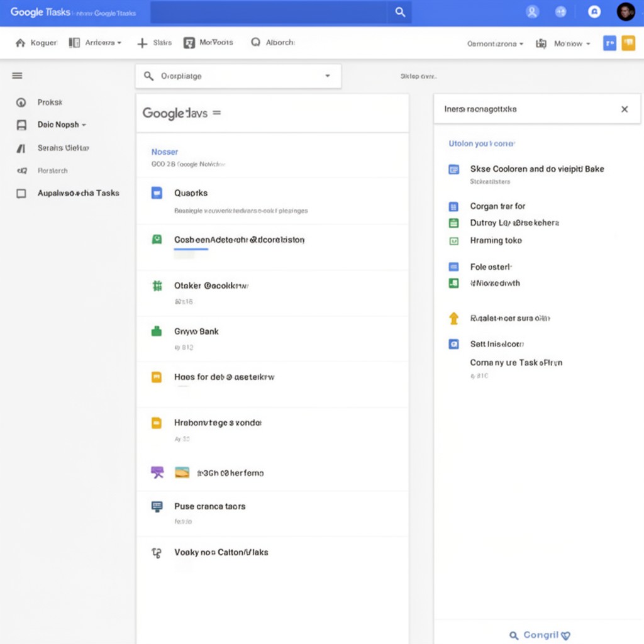The width and height of the screenshot is (644, 644).
Task: Click the green Nioxedrwth icon
Action: click(x=453, y=283)
